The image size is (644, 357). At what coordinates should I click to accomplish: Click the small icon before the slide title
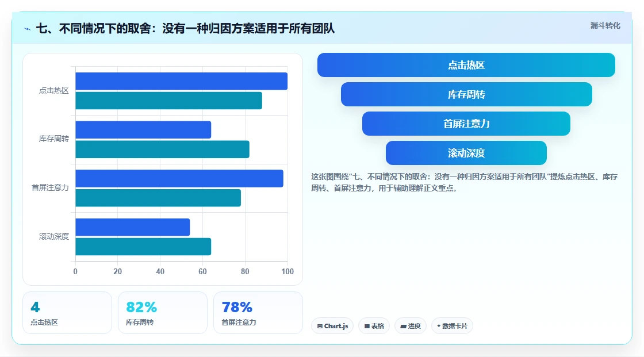28,29
